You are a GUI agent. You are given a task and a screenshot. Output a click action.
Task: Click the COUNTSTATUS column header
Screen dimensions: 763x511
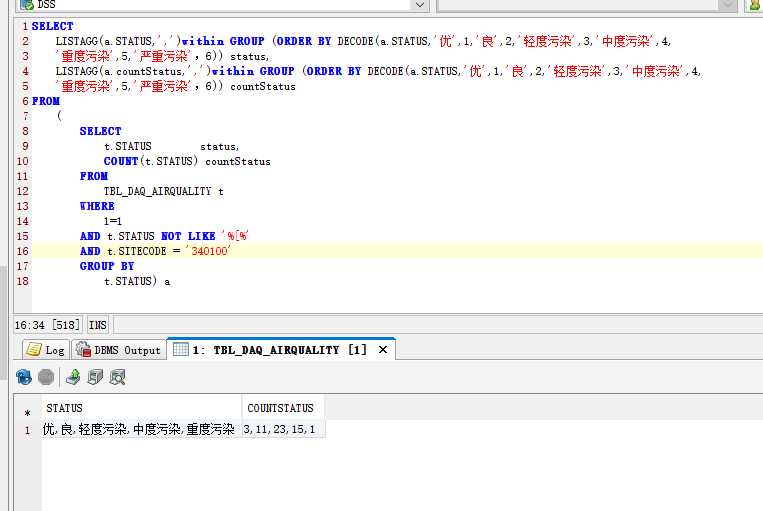pos(283,408)
